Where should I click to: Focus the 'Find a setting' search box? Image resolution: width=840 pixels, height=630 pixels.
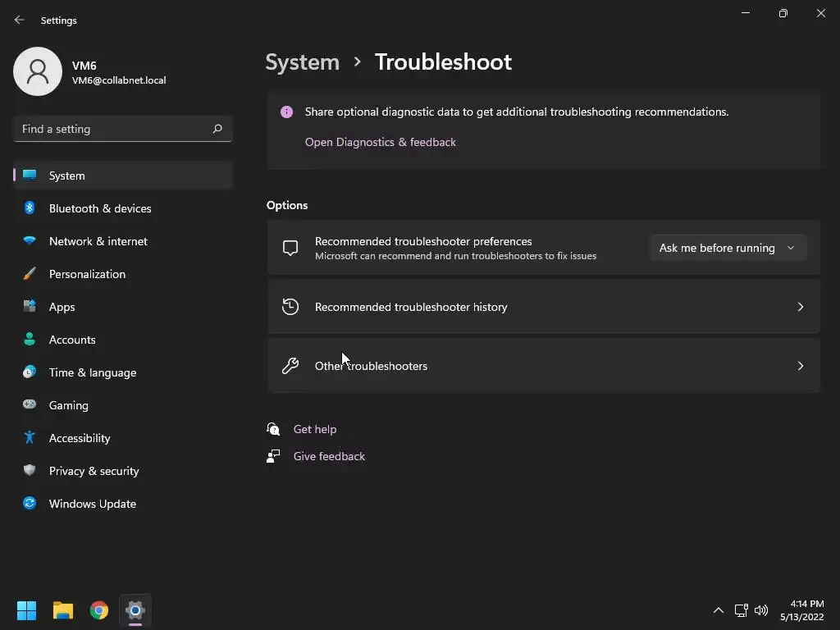tap(113, 129)
